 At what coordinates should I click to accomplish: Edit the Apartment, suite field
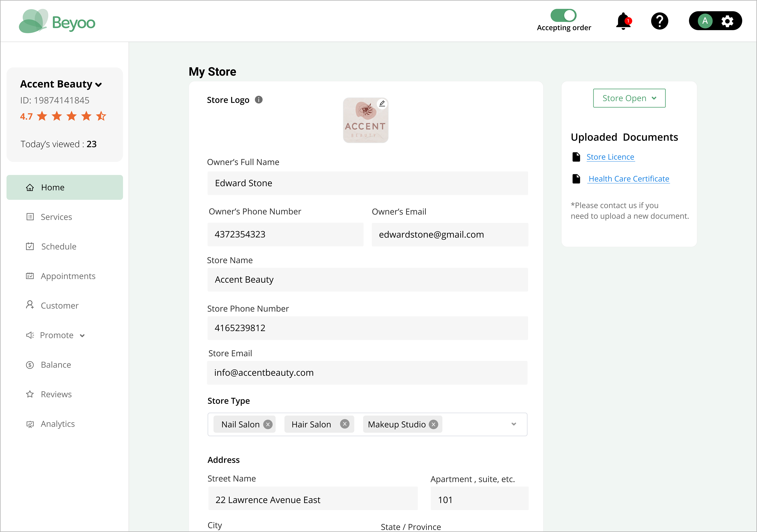tap(479, 498)
